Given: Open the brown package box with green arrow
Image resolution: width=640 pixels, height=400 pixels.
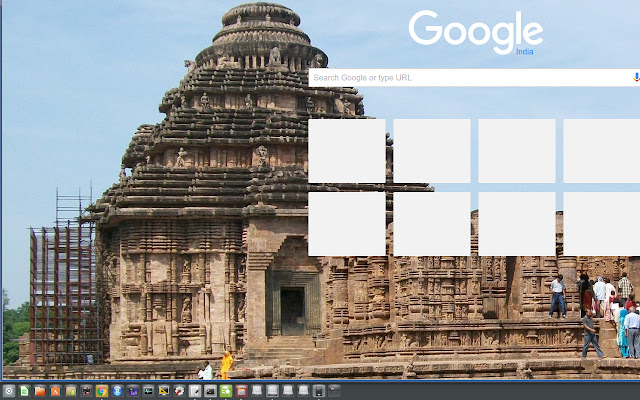Looking at the screenshot, I should click(71, 391).
